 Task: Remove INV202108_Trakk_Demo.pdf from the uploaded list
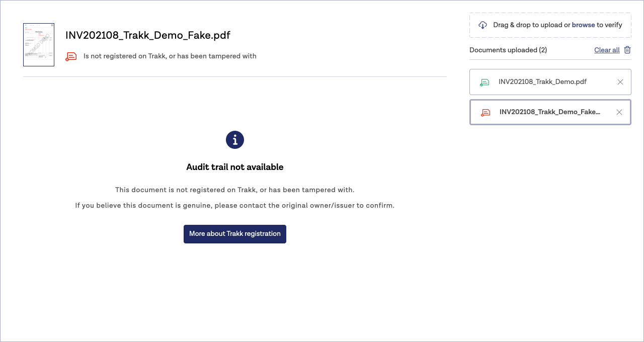pyautogui.click(x=620, y=82)
